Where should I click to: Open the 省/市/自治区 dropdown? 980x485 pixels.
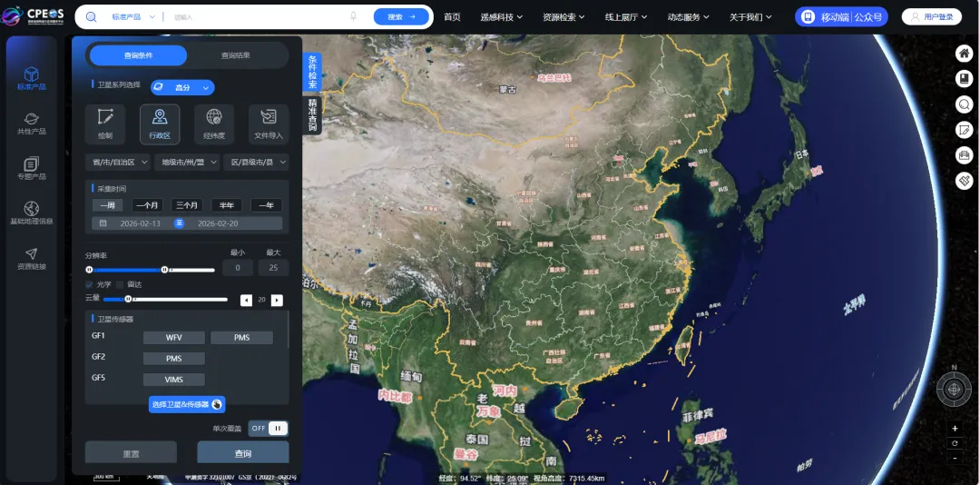coord(119,162)
